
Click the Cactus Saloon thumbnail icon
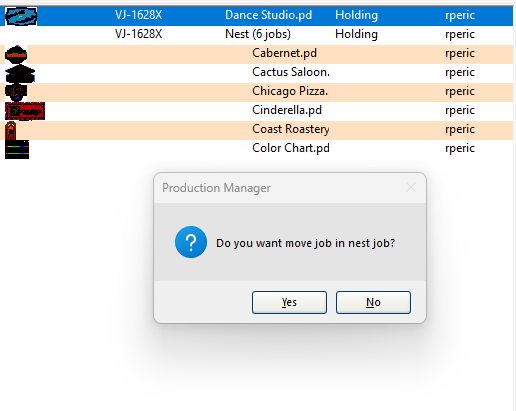[20, 74]
